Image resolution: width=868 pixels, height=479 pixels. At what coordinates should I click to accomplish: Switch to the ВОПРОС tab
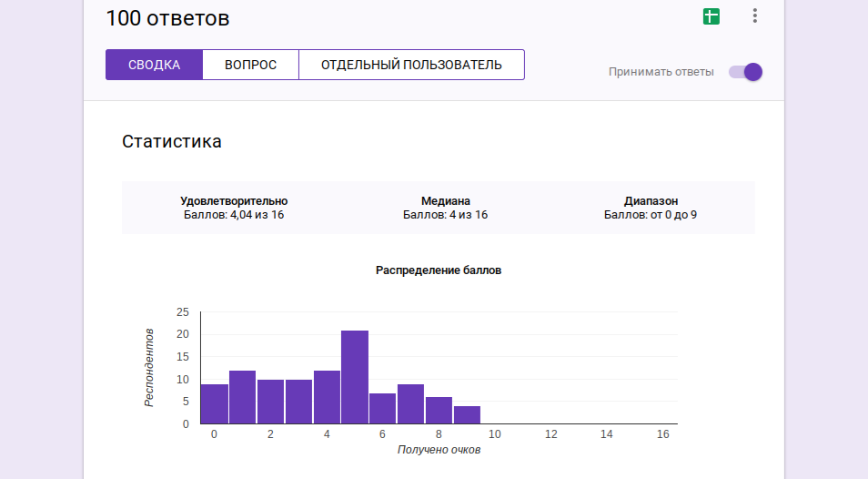coord(251,65)
